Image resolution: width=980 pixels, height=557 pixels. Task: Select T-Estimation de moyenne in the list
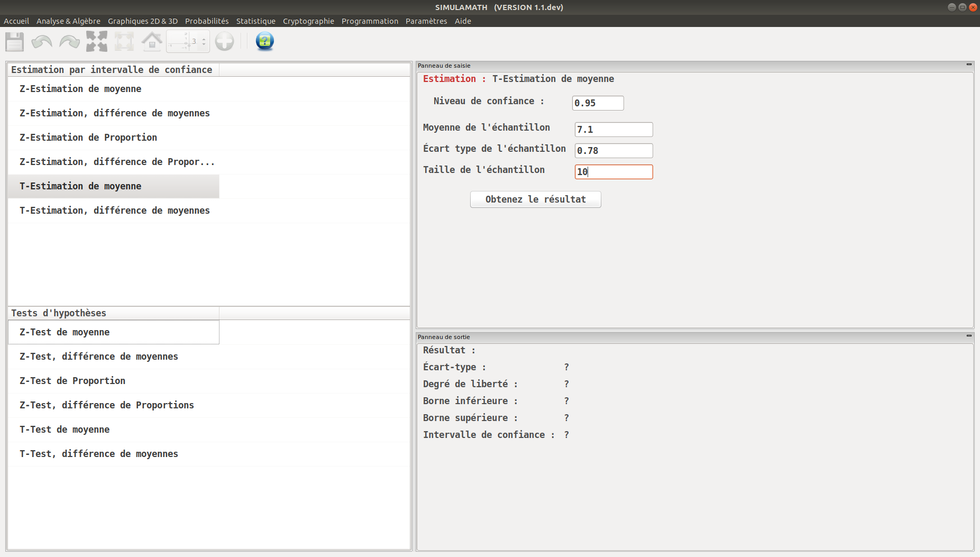[x=114, y=186]
